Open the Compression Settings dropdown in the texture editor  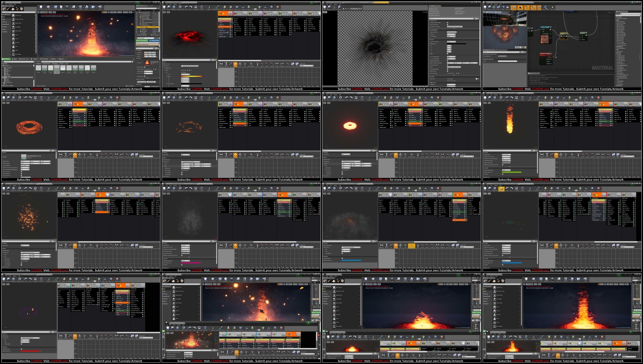[x=454, y=27]
